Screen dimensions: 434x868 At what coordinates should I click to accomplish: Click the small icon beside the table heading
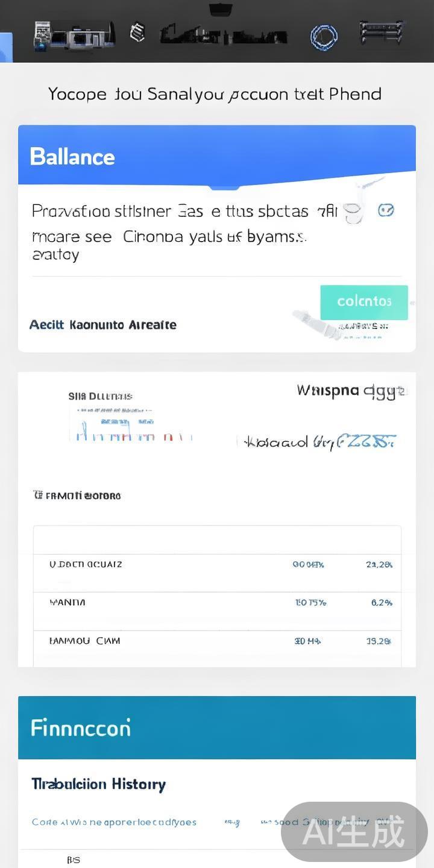[37, 495]
